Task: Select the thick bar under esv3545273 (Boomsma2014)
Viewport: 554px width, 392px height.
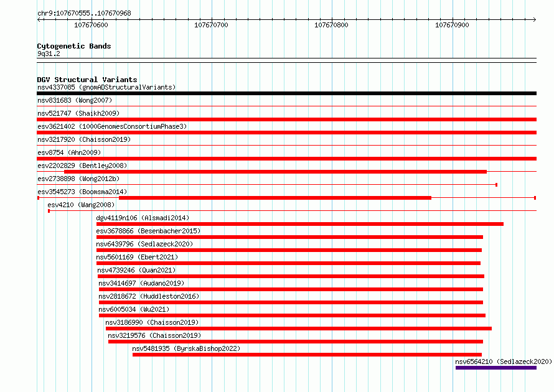Action: [x=275, y=198]
